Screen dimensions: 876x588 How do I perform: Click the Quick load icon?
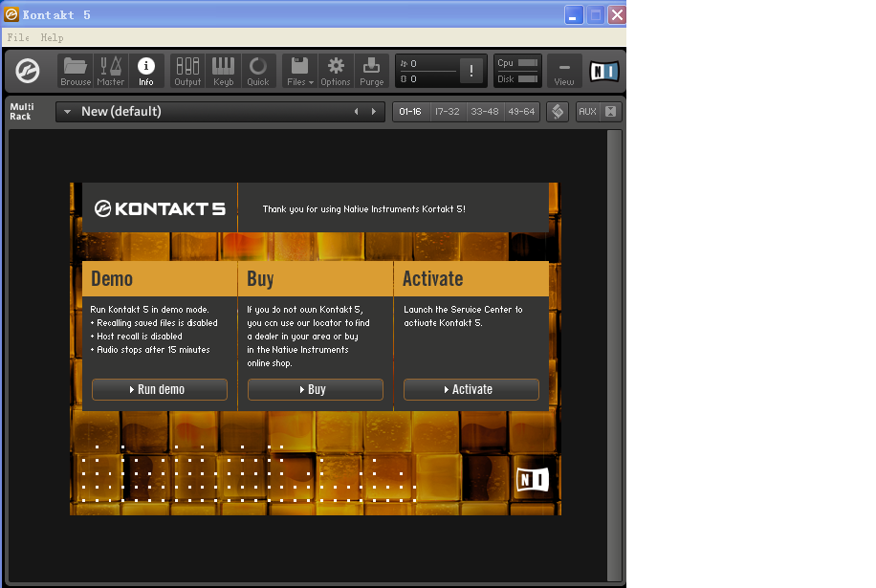tap(258, 71)
